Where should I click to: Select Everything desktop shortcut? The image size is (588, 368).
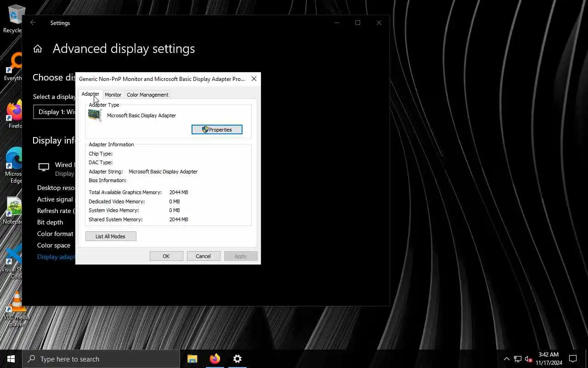coord(13,67)
